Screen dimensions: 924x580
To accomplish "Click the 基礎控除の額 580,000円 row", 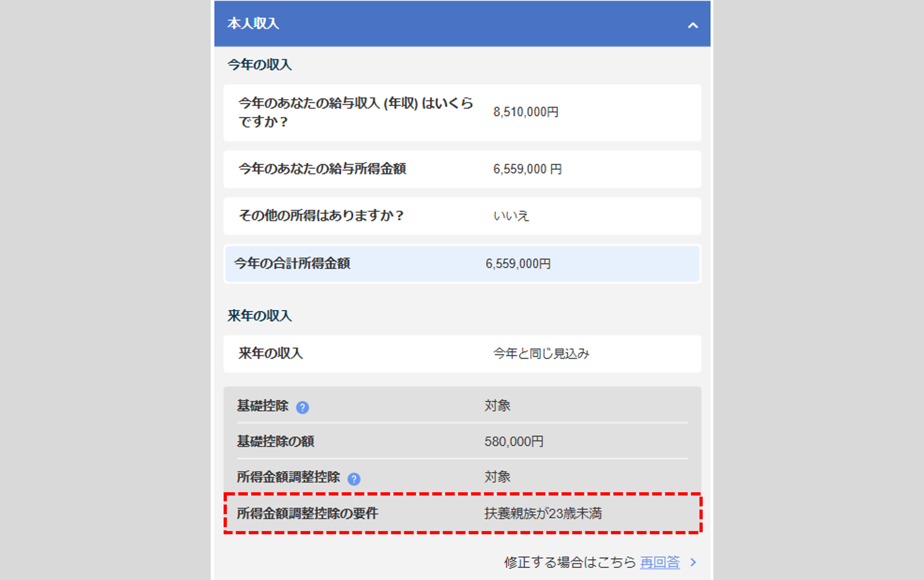I will click(462, 441).
